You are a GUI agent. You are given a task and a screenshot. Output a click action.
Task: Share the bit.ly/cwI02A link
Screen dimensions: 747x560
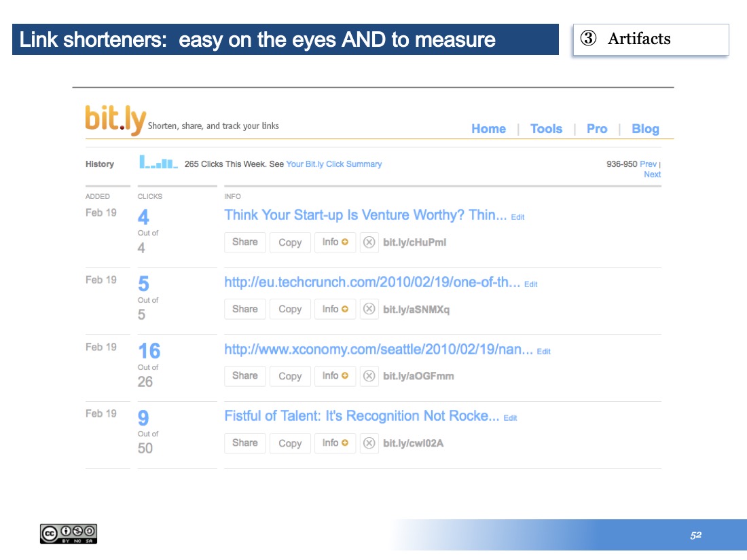pos(245,443)
